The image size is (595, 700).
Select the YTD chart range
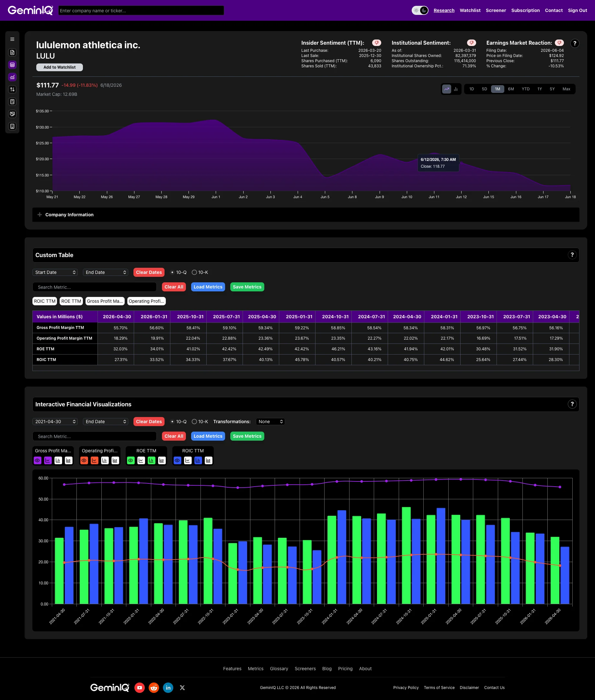click(x=525, y=89)
